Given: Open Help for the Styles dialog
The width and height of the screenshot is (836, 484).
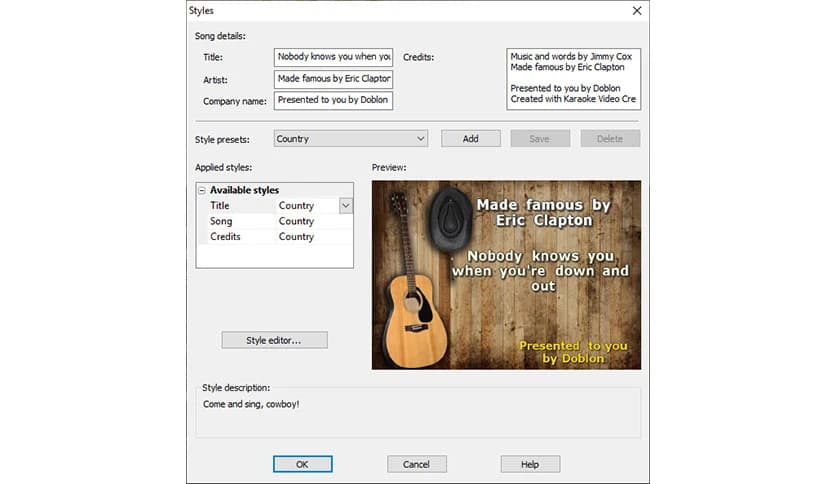Looking at the screenshot, I should tap(530, 464).
